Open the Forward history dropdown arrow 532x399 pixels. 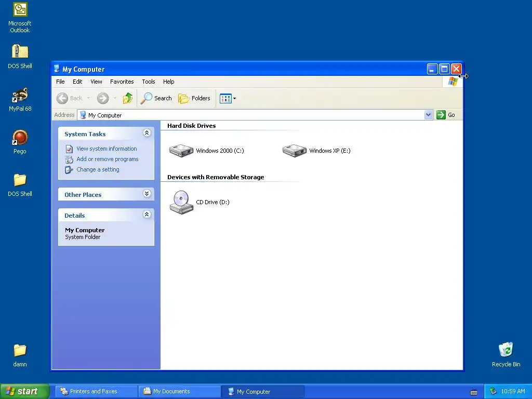[115, 98]
